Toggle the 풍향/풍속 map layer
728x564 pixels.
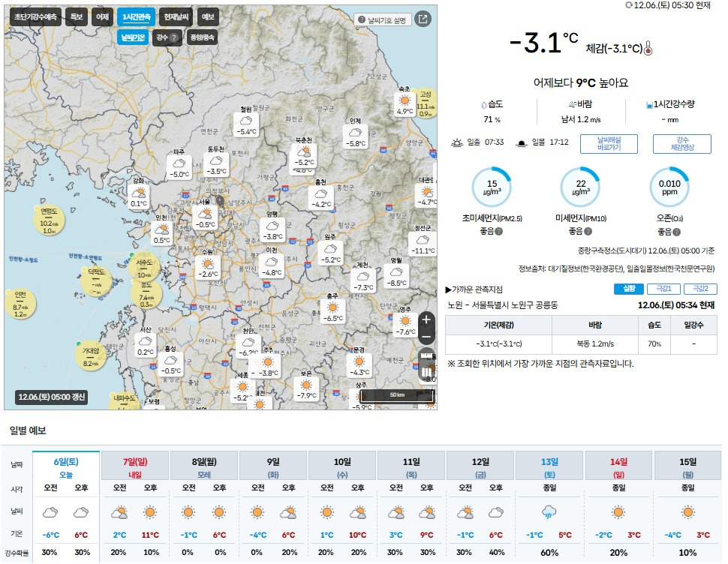pos(202,37)
